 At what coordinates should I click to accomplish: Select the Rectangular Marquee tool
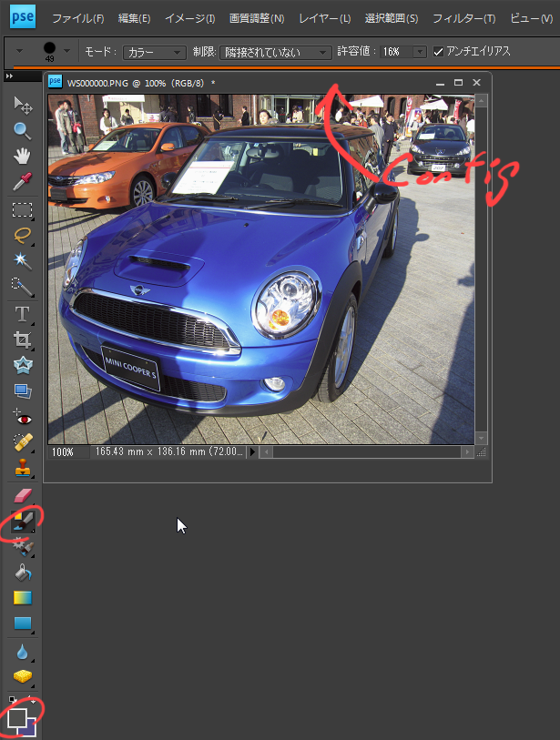[22, 209]
